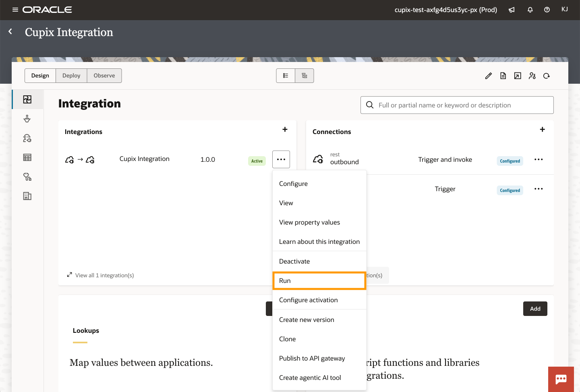Click Configured badge for Trigger connection

(x=510, y=190)
